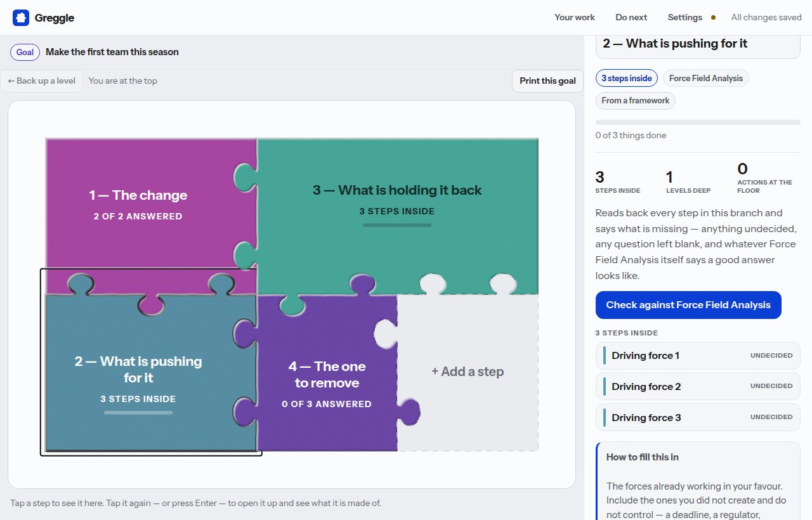Click the + Add a step piece

[468, 372]
